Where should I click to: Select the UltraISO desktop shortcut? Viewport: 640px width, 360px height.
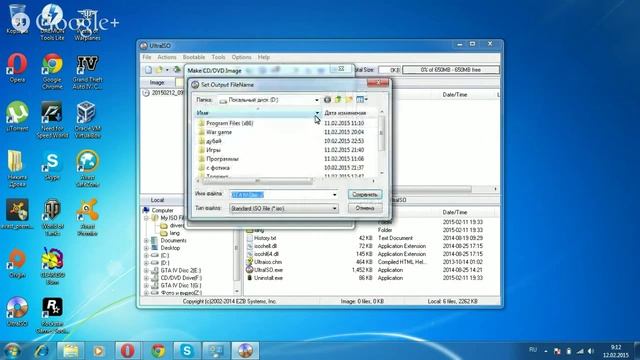click(17, 312)
